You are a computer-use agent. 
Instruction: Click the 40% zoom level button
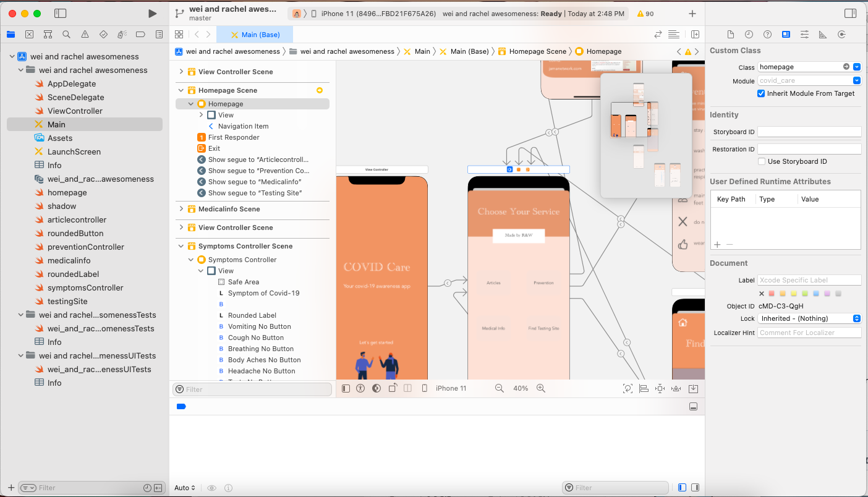(x=521, y=388)
